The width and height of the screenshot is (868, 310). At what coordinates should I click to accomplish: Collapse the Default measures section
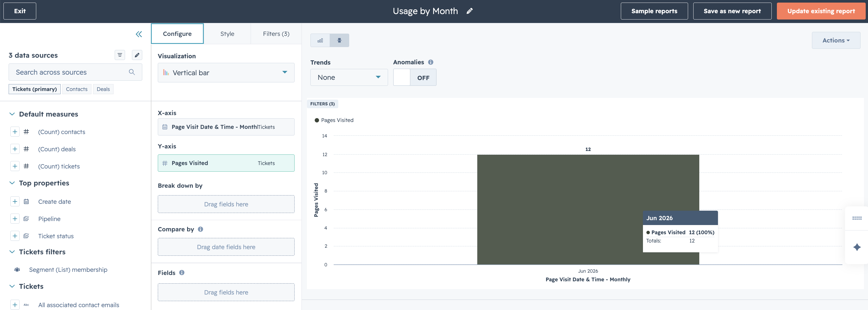click(12, 114)
